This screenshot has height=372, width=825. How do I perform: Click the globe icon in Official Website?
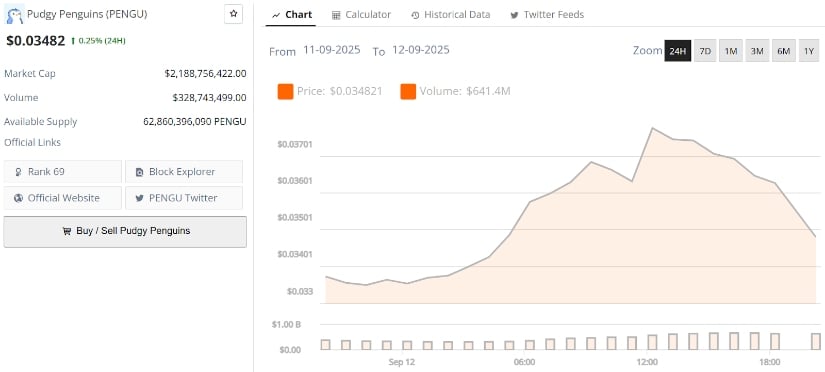click(x=18, y=198)
